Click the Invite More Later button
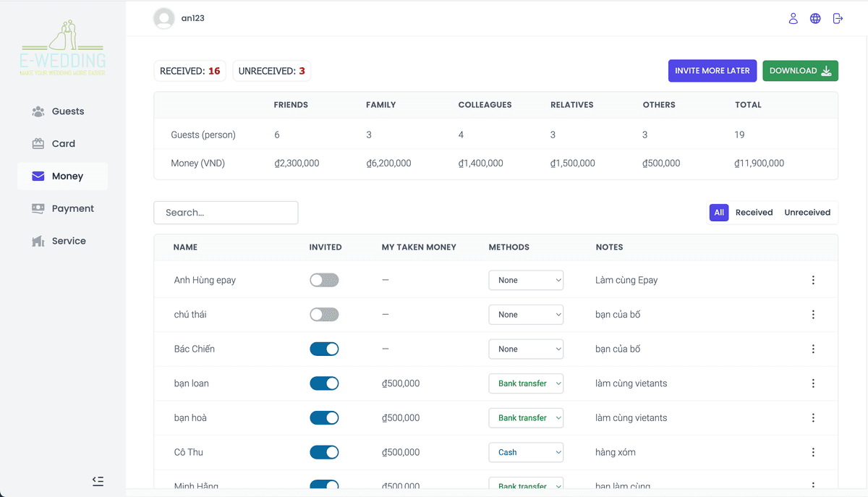Viewport: 868px width, 497px height. (x=712, y=71)
